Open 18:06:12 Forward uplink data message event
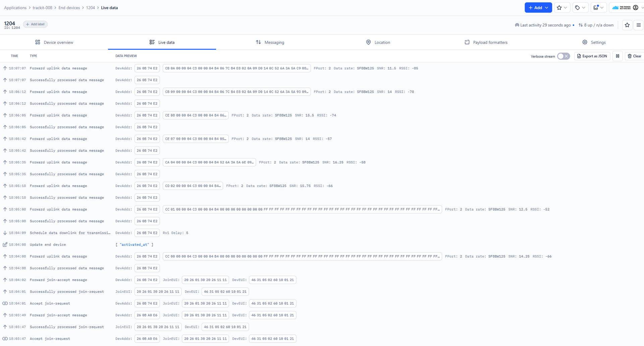 (322, 92)
